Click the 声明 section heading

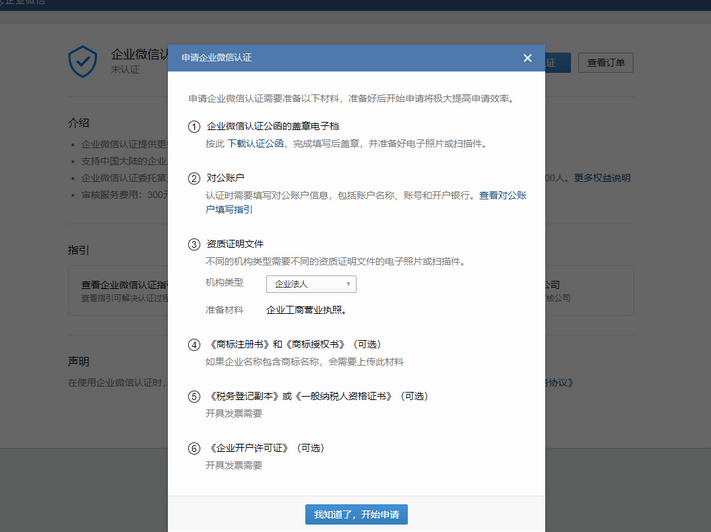point(78,361)
